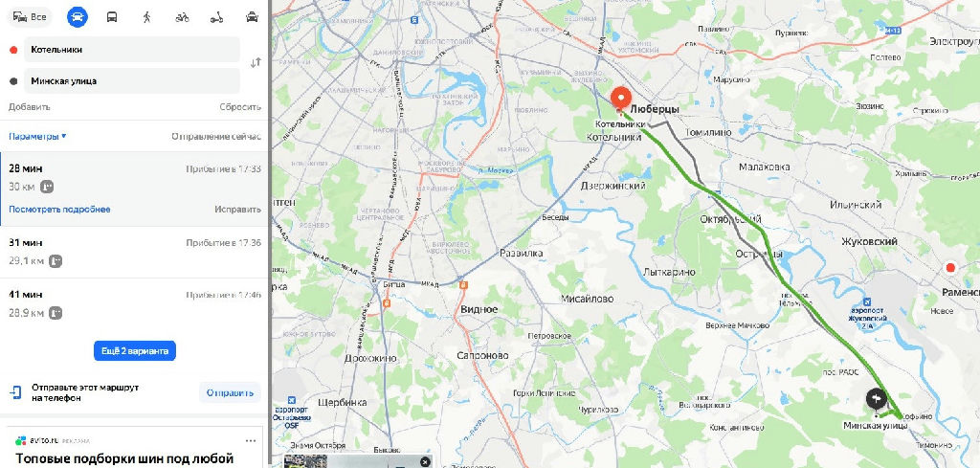This screenshot has height=468, width=980.
Task: Switch to public transport bus mode
Action: click(112, 17)
